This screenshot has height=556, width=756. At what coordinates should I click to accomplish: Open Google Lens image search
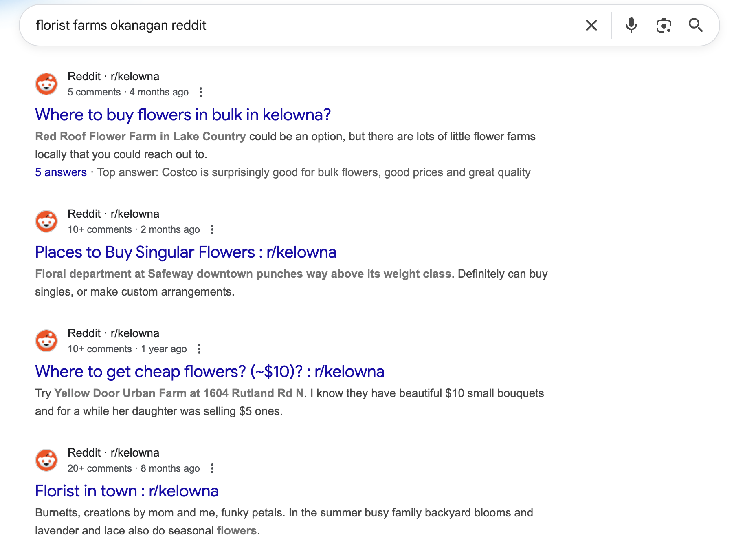(664, 25)
